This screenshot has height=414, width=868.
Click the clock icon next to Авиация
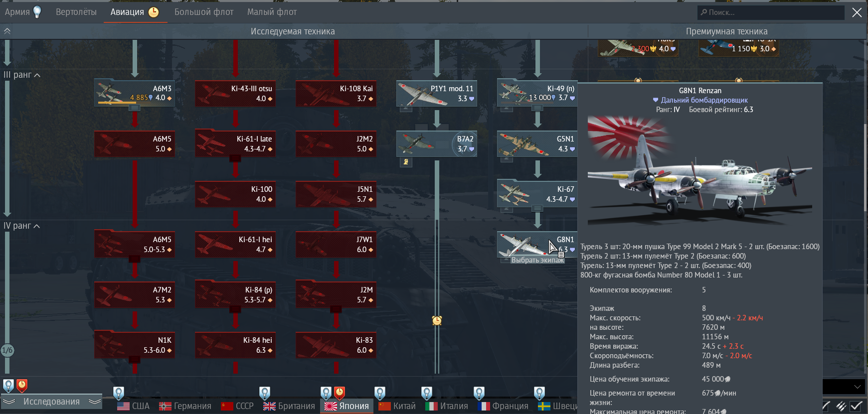coord(154,12)
